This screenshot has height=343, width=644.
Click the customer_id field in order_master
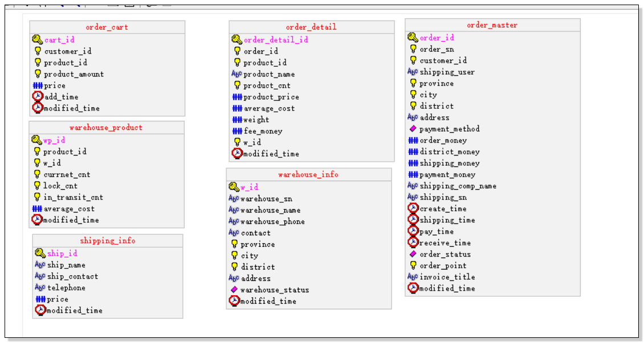(443, 60)
